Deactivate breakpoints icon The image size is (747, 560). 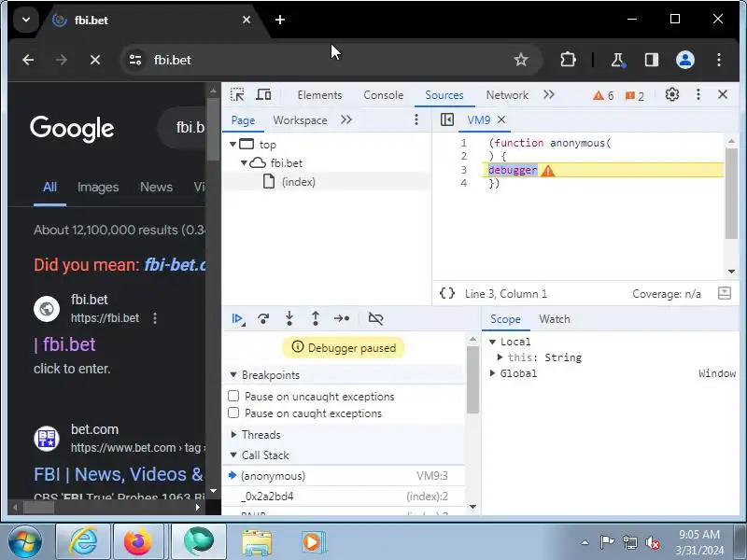coord(376,318)
